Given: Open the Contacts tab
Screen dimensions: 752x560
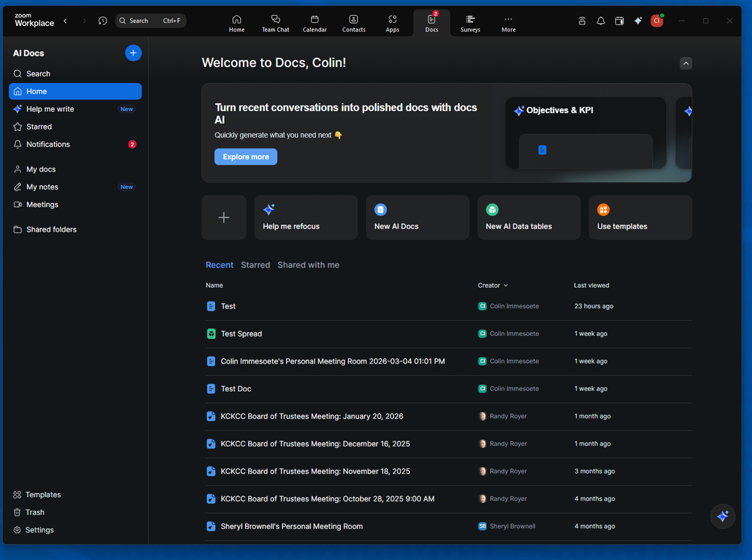Looking at the screenshot, I should 353,23.
